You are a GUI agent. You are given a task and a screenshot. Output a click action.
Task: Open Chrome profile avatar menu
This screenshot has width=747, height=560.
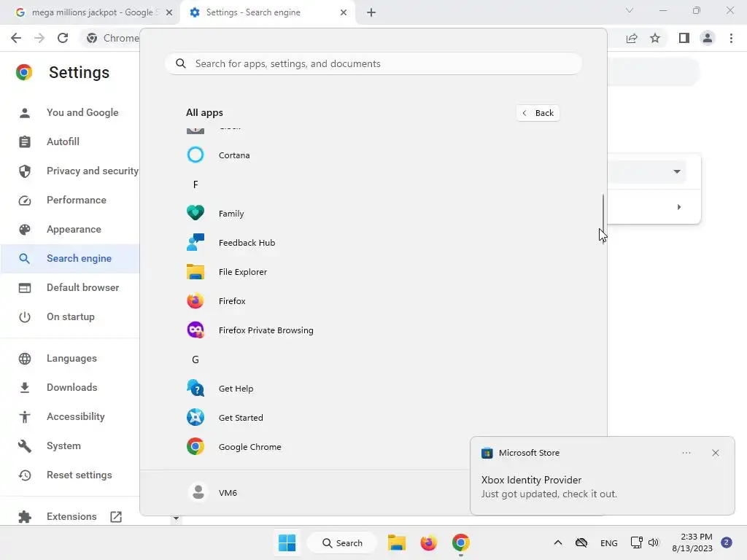[x=708, y=38]
